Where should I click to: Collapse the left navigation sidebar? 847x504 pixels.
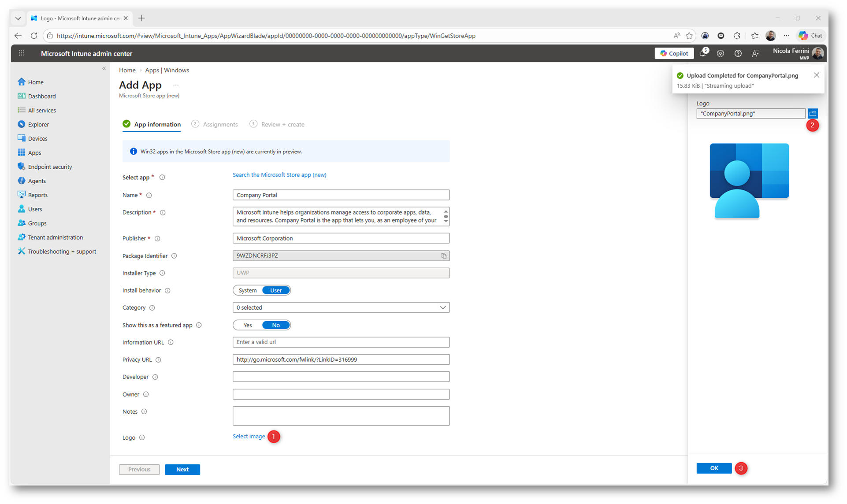pyautogui.click(x=104, y=68)
